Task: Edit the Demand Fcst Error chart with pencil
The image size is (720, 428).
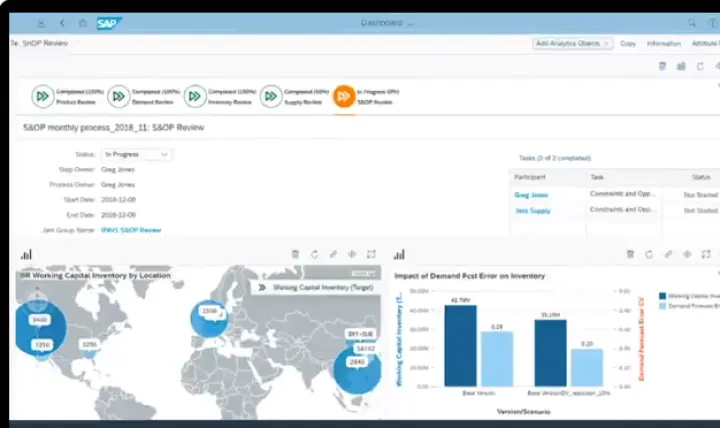Action: coord(668,254)
